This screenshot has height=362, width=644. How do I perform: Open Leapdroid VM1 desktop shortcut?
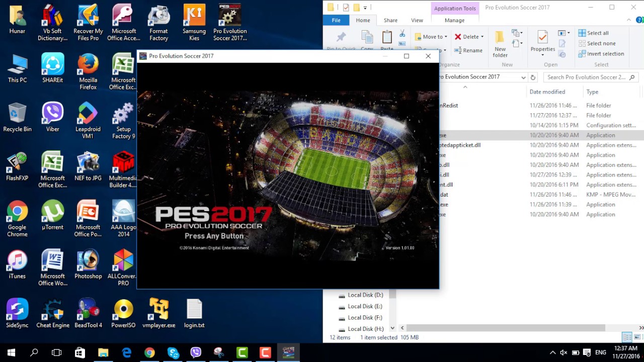point(88,121)
